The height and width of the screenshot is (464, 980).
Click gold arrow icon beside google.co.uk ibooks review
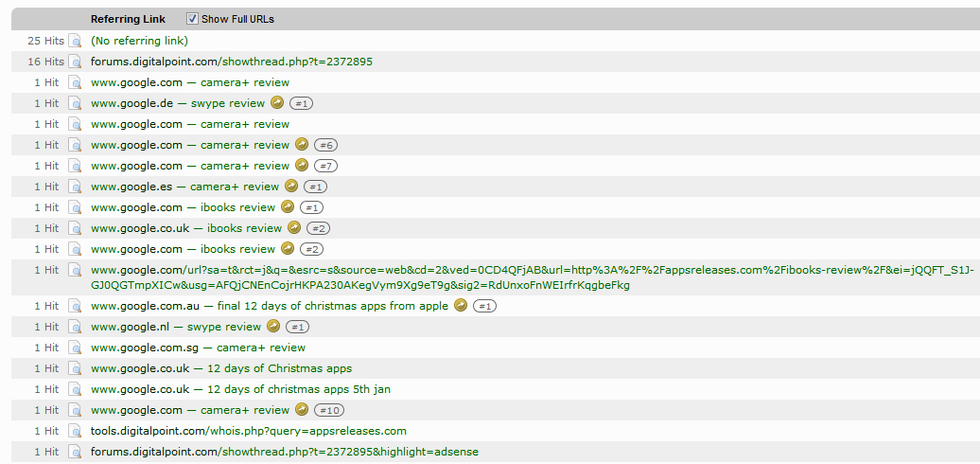tap(294, 227)
